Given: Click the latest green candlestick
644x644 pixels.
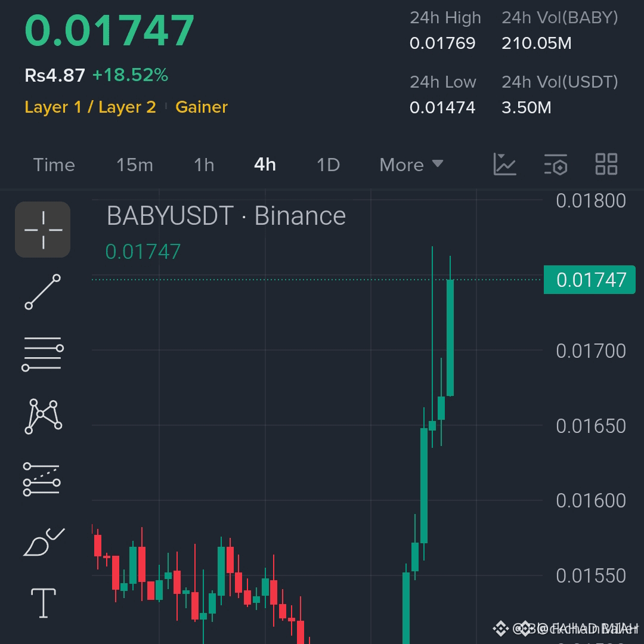Looking at the screenshot, I should 450,338.
